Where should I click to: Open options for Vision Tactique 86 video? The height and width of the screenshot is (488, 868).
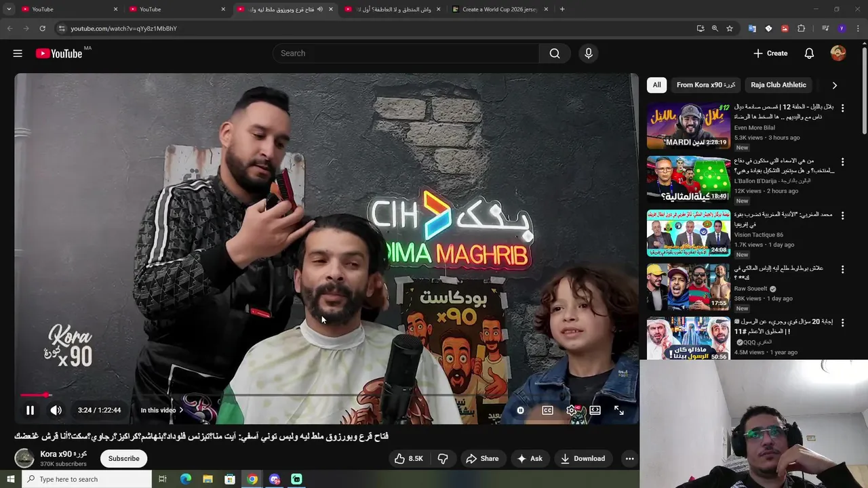(x=842, y=216)
